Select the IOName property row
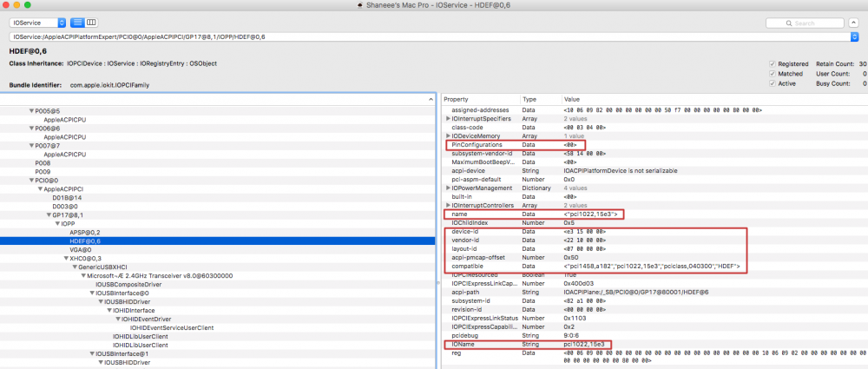This screenshot has width=868, height=369. [654, 344]
